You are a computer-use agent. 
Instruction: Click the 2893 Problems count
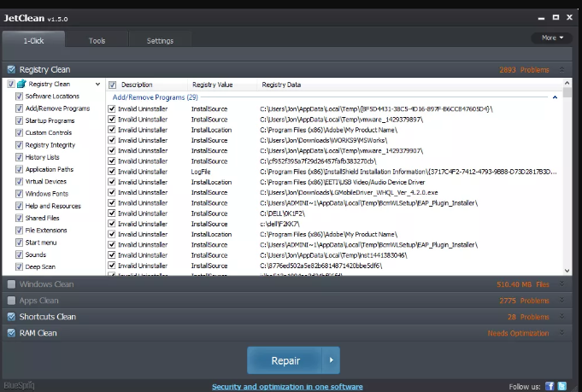524,70
